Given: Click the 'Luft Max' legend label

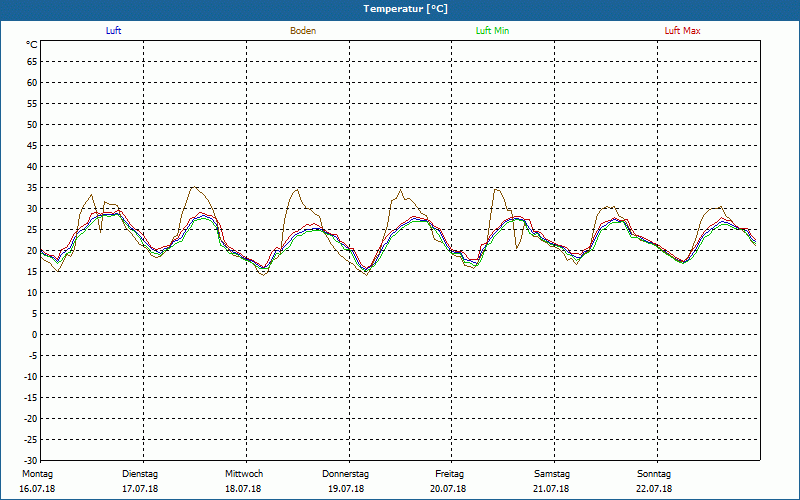Looking at the screenshot, I should coord(682,31).
